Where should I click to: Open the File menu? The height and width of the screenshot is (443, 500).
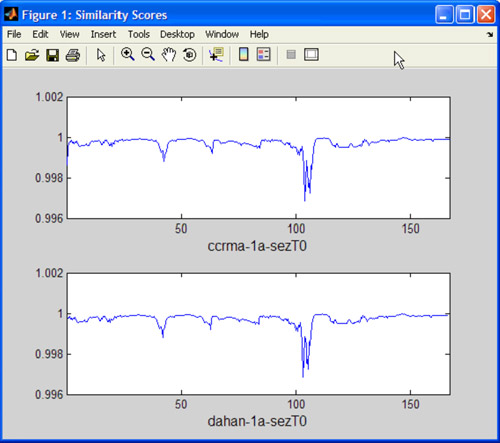(14, 34)
